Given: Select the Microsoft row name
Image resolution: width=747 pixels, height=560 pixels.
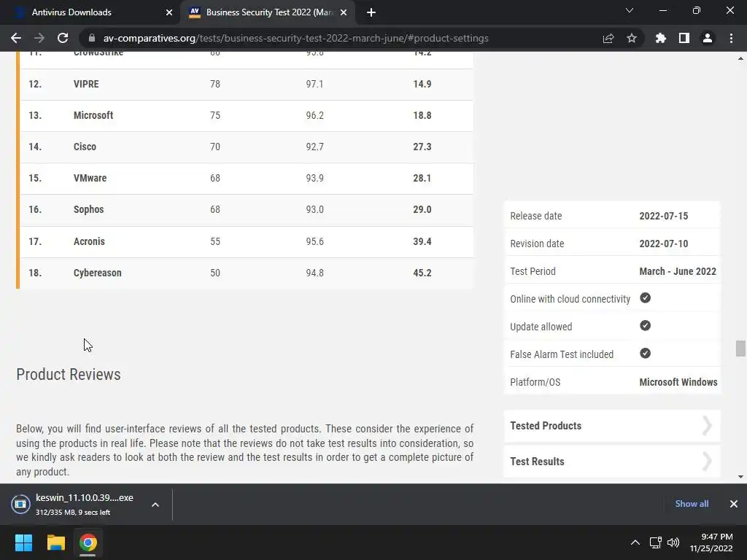Looking at the screenshot, I should pyautogui.click(x=93, y=115).
